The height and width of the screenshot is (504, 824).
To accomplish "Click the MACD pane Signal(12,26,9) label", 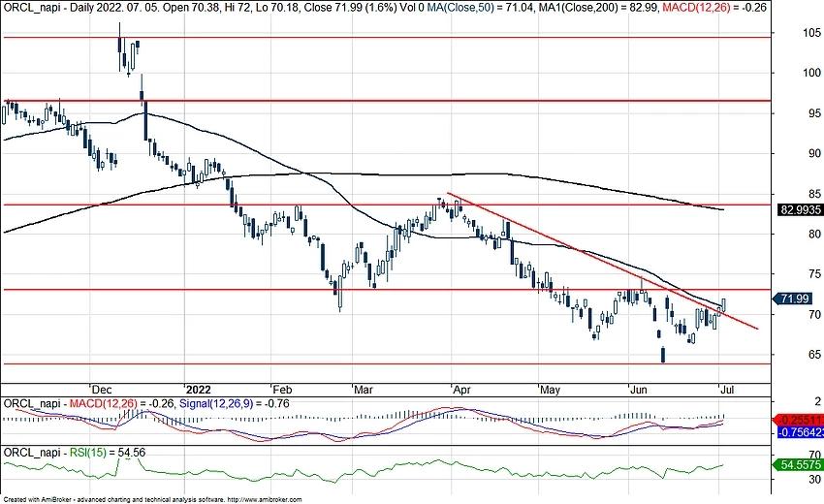I will (x=235, y=403).
